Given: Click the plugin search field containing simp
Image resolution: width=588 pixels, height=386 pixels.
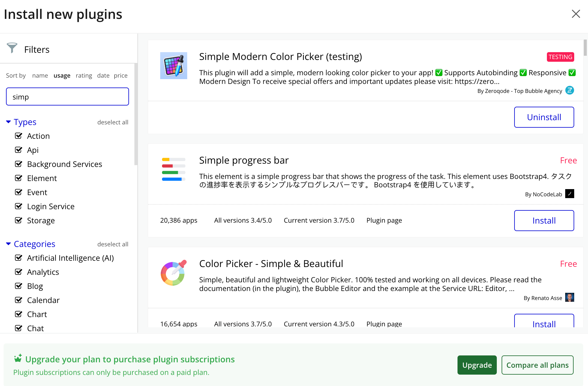Looking at the screenshot, I should point(67,96).
